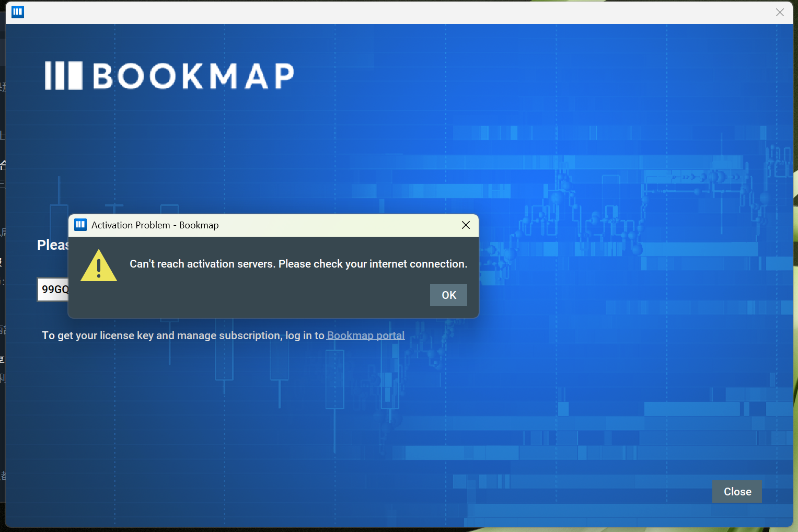Click the three-bar Bookmap logo mark

tap(63, 76)
